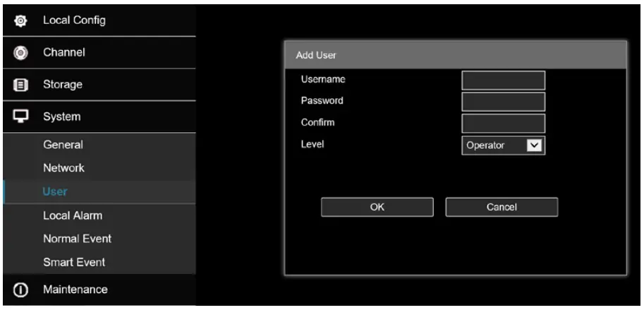This screenshot has height=310, width=644.
Task: Click the Level dropdown arrow
Action: (x=534, y=145)
